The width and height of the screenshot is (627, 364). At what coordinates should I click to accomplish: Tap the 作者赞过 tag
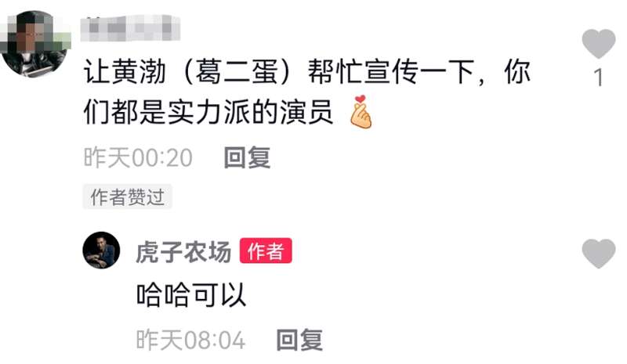click(127, 196)
